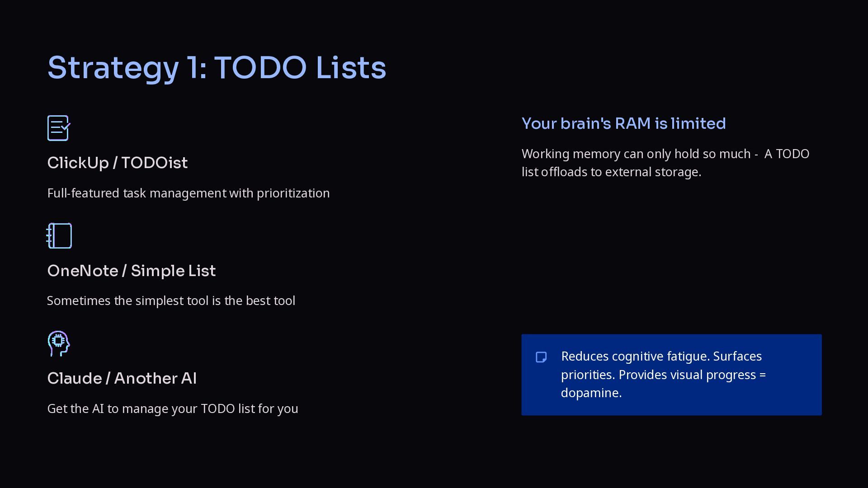
Task: Click the OneNote / Simple List heading
Action: tap(131, 271)
